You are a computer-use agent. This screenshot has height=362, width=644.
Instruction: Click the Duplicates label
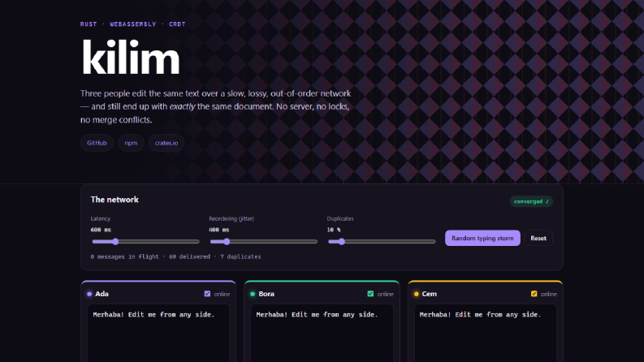340,219
